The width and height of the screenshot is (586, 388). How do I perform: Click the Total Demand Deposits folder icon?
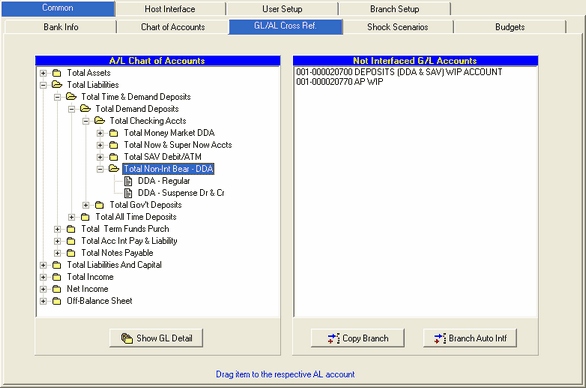coord(85,108)
